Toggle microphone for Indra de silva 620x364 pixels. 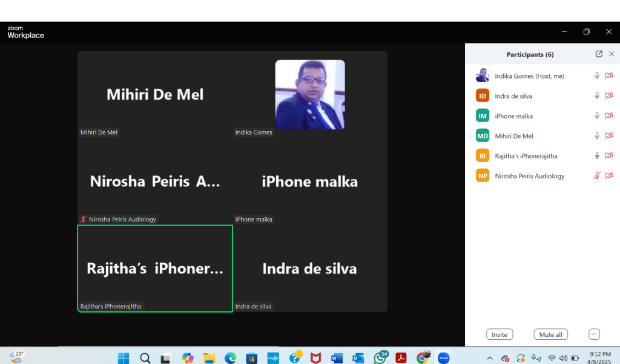596,96
